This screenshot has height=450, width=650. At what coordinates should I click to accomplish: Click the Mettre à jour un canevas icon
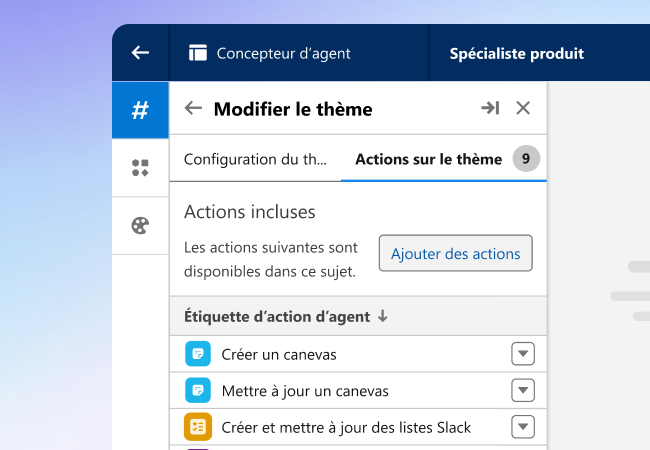point(198,390)
